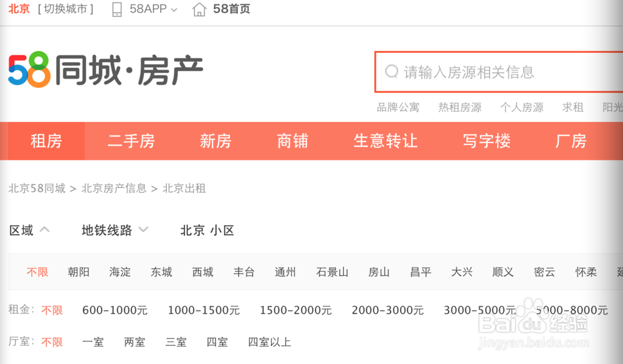Viewport: 623px width, 364px height.
Task: Collapse the 区域 filter chevron
Action: (x=45, y=229)
